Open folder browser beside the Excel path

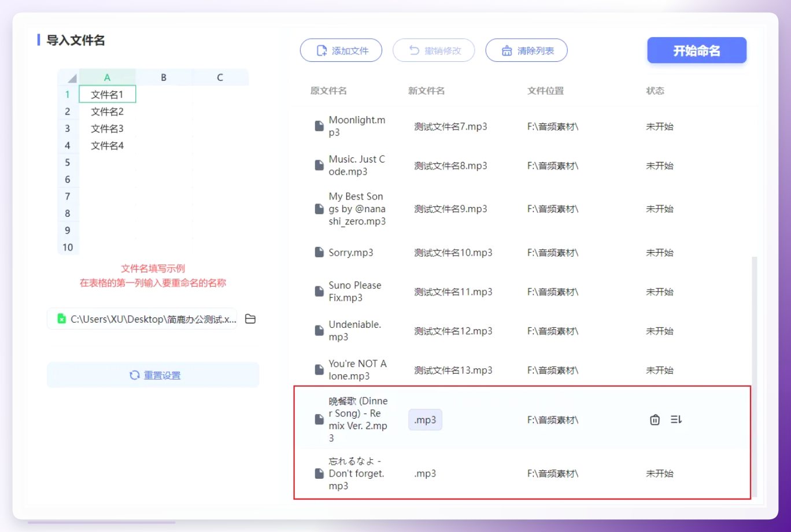click(250, 319)
